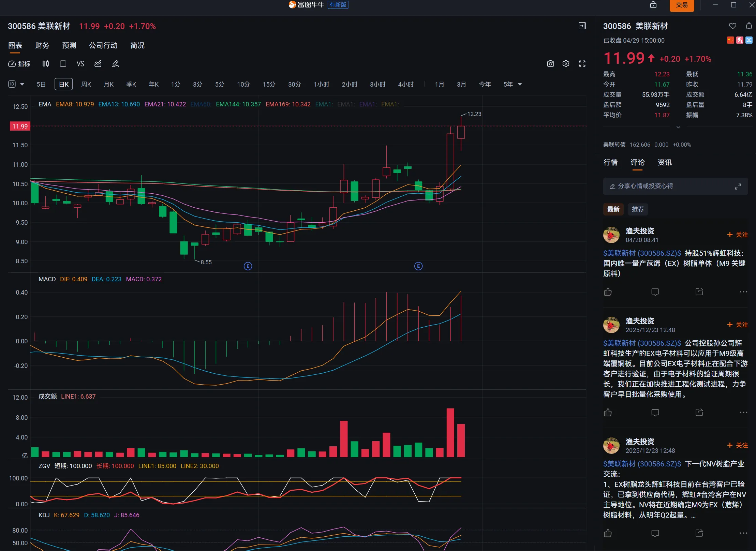Like the 下一代NV树脂产业 post
Screen dimensions: 756x551
[x=608, y=533]
